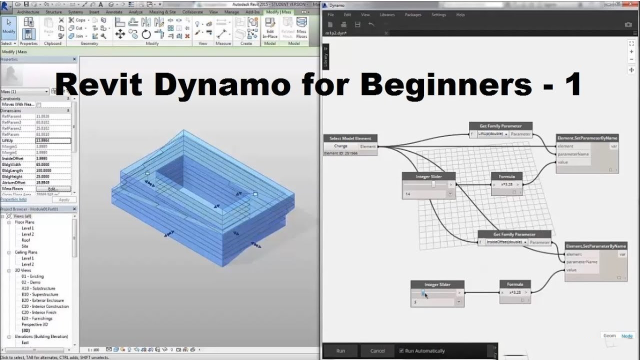Click the Change button on Select Model Element
This screenshot has height=360, width=641.
tap(341, 146)
